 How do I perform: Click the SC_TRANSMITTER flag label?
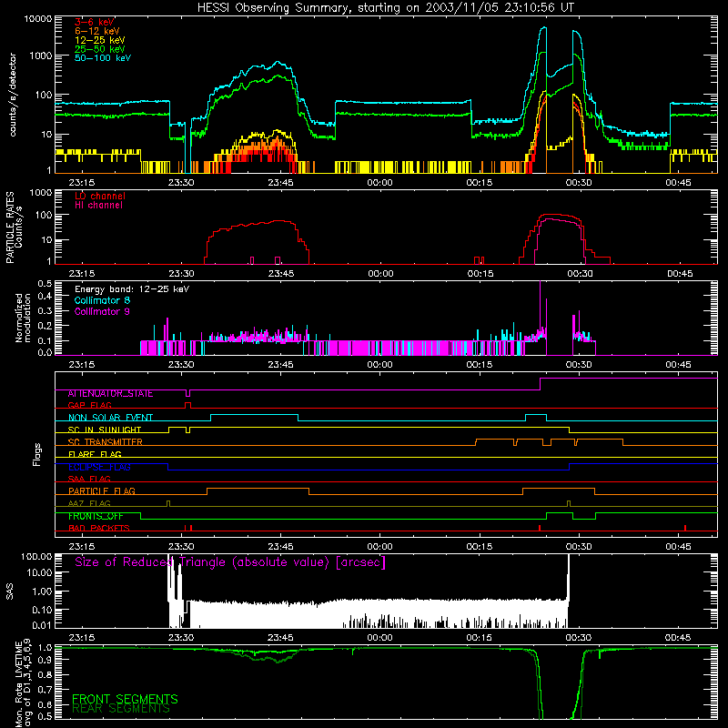coord(106,442)
